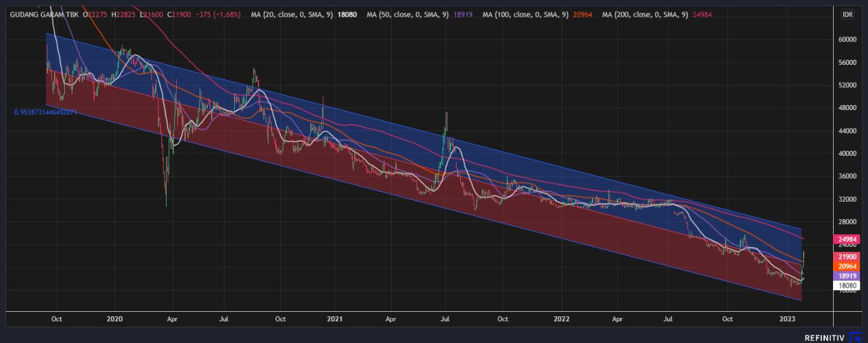Click the 48000 price axis label
Viewport: 868px width, 343px height.
[x=849, y=108]
